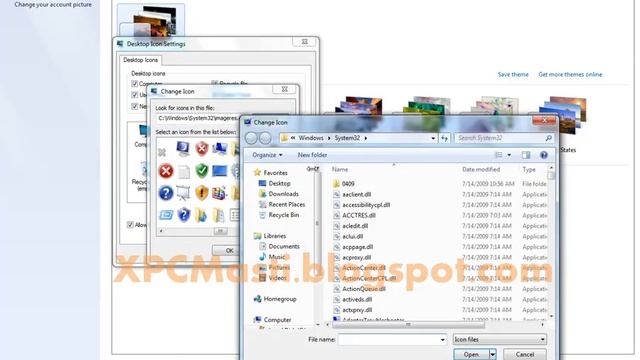Click the Look for icons file path field
The image size is (640, 360).
click(198, 118)
